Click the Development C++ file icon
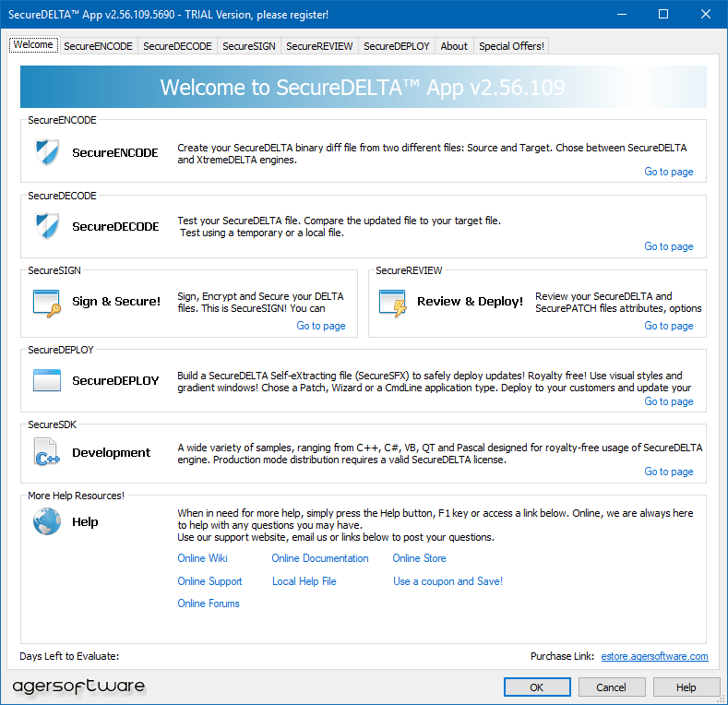This screenshot has width=728, height=705. pos(47,452)
